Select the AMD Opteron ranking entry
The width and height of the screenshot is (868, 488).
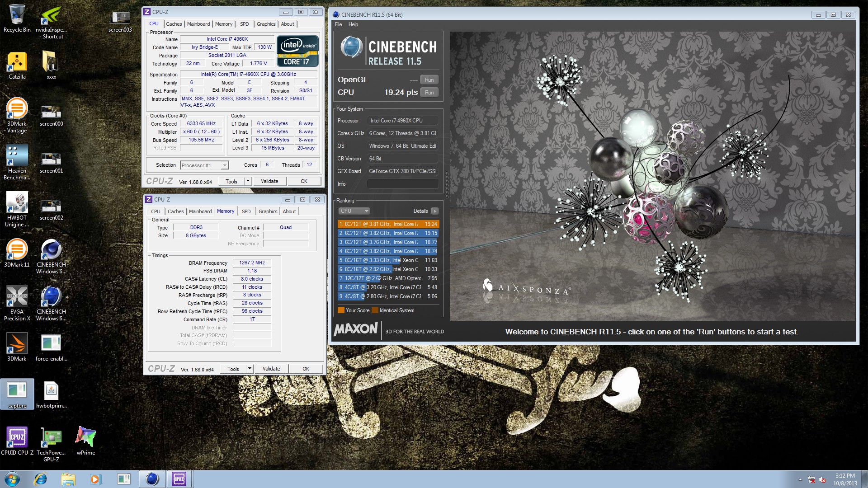pos(388,278)
